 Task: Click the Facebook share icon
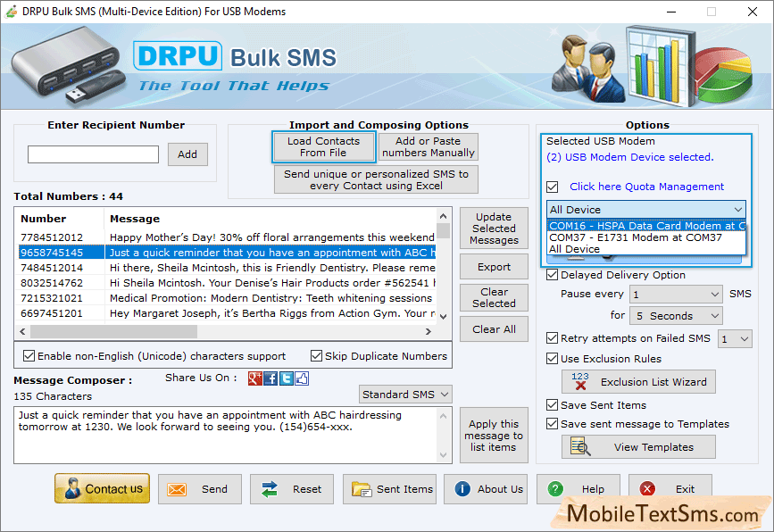click(270, 378)
